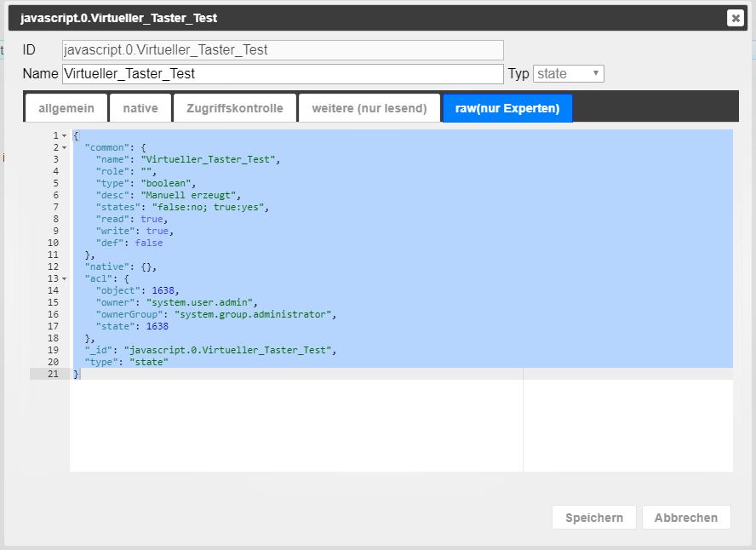Open the Typ dropdown showing state
Viewport: 756px width, 550px height.
(569, 74)
